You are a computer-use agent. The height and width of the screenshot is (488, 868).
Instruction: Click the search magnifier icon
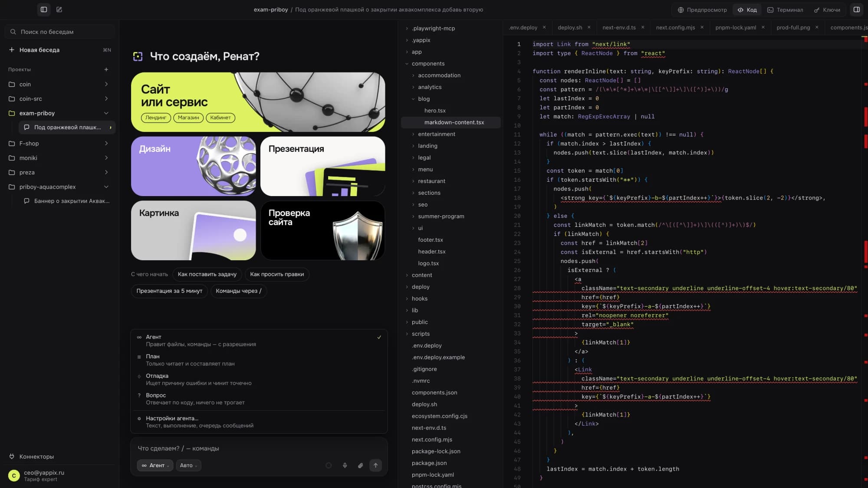13,32
